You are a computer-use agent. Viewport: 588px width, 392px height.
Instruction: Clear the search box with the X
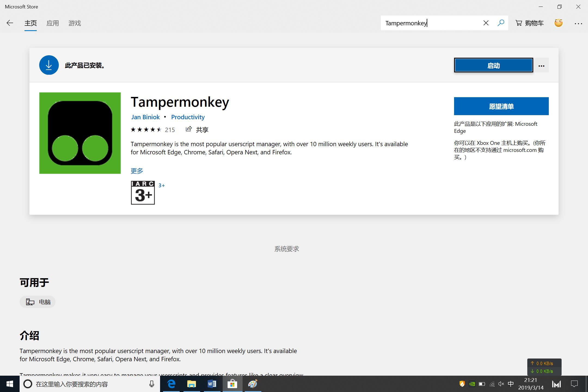486,23
